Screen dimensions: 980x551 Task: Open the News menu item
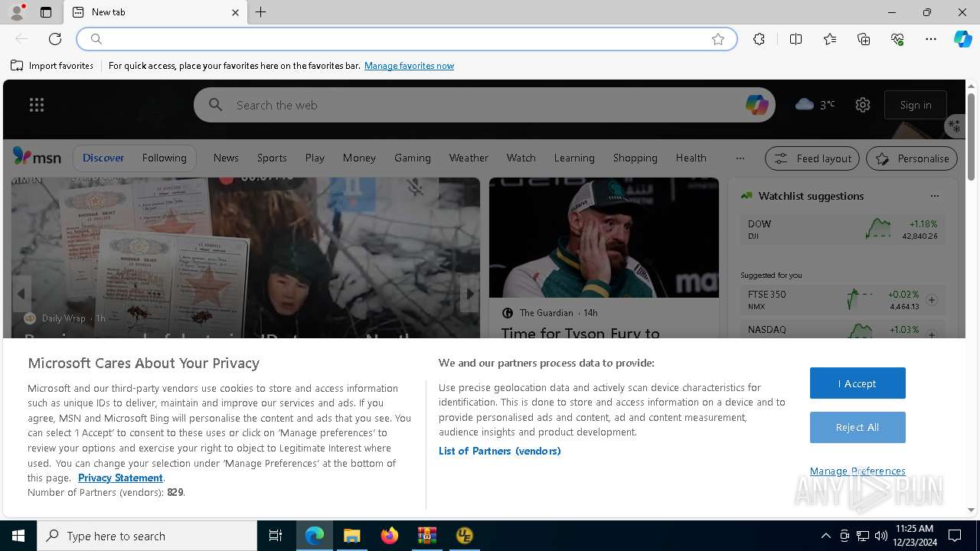(226, 158)
